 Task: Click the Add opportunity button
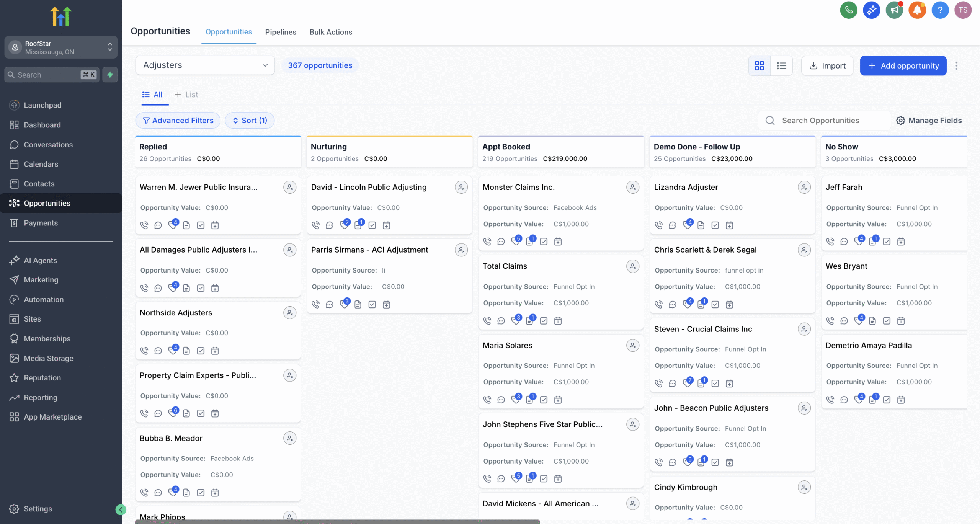click(903, 66)
